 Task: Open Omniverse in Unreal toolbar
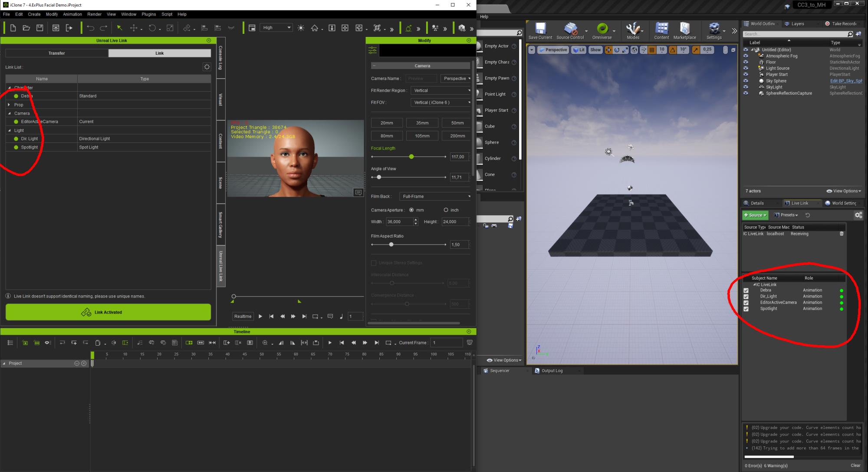(602, 31)
